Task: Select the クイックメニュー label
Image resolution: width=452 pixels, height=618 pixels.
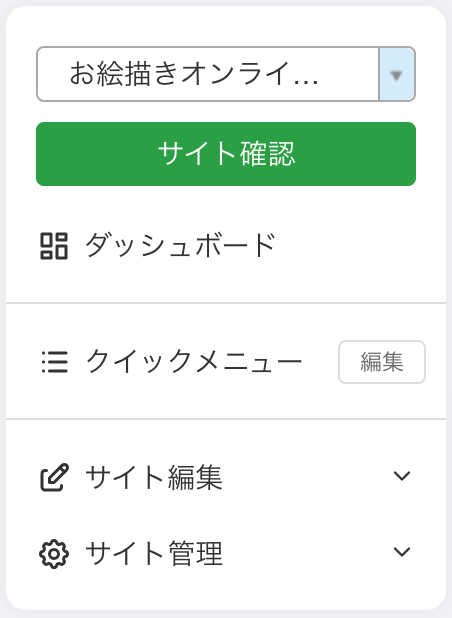Action: point(194,361)
